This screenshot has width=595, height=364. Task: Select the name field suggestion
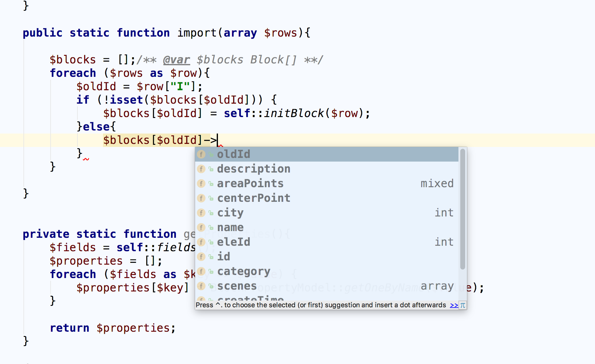click(326, 227)
